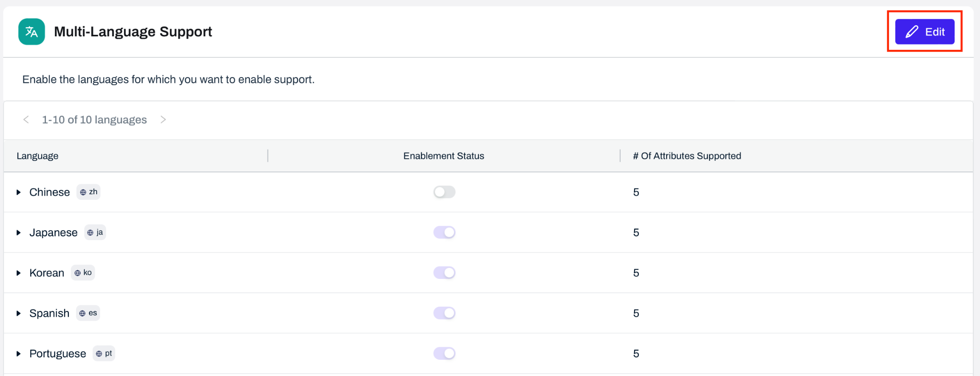Click the globe es badge next to Spanish

tap(88, 313)
